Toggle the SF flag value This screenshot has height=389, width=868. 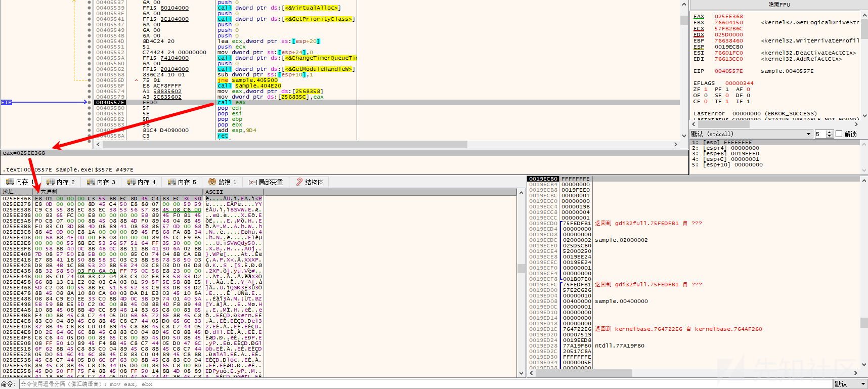[727, 96]
